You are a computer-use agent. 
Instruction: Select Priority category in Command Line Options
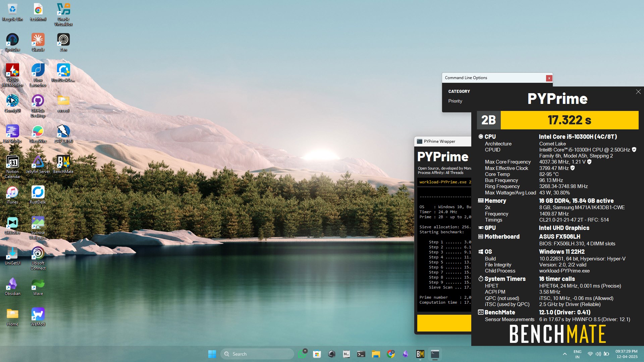coord(455,101)
